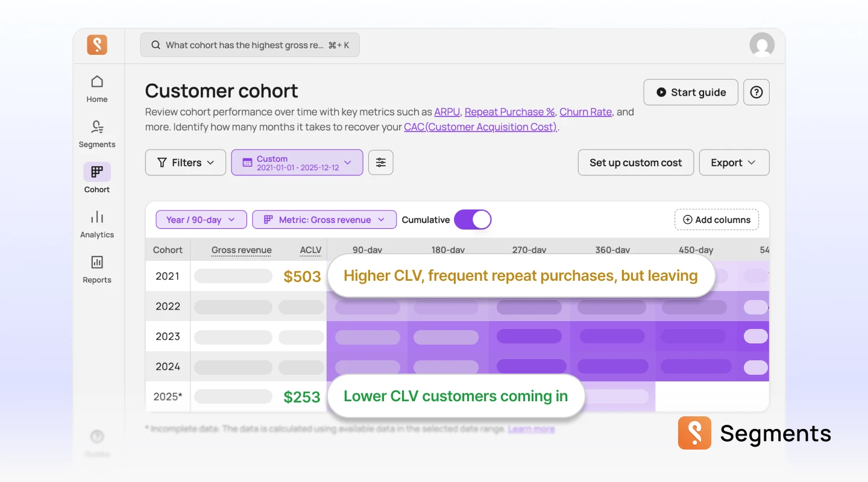
Task: Click the search bar at the top
Action: (250, 45)
